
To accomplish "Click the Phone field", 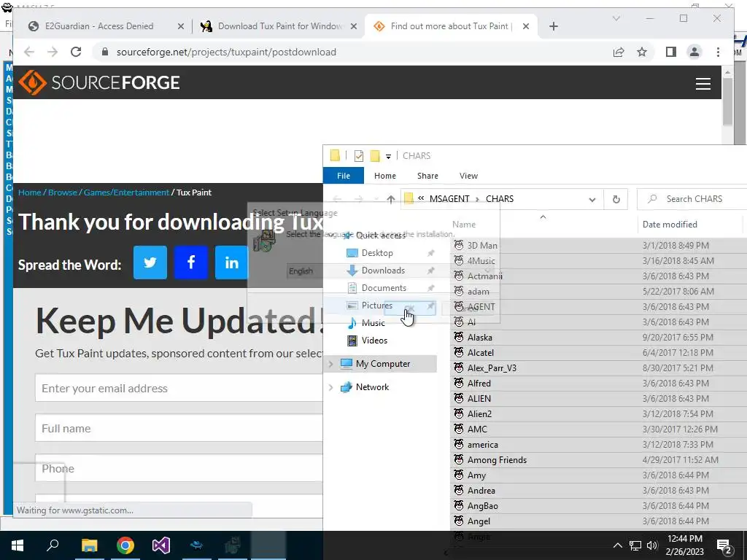I will tap(179, 468).
